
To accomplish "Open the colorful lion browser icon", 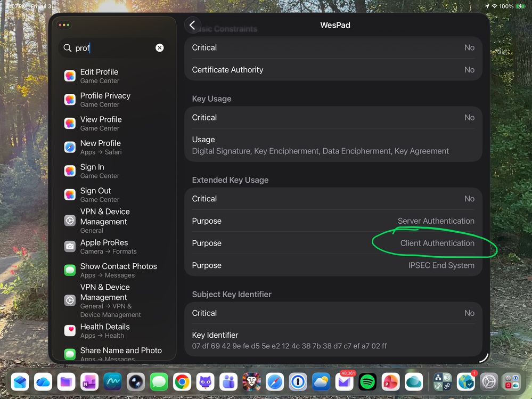I will click(251, 382).
